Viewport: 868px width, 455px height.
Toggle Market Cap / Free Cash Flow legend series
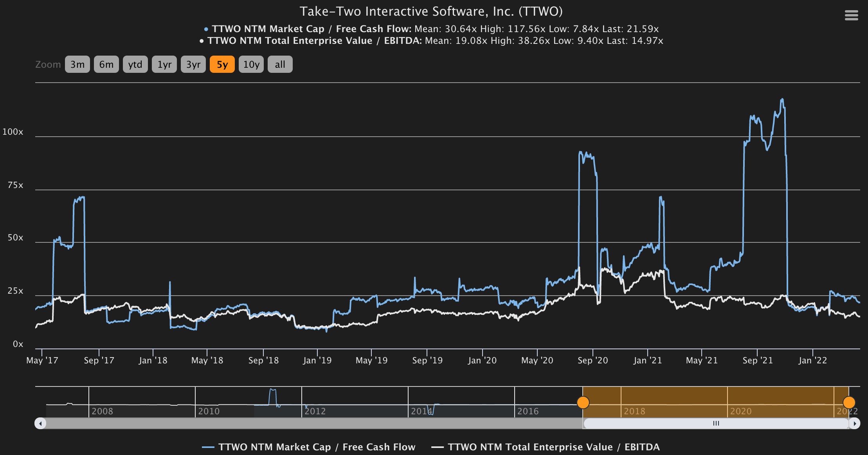click(x=317, y=447)
